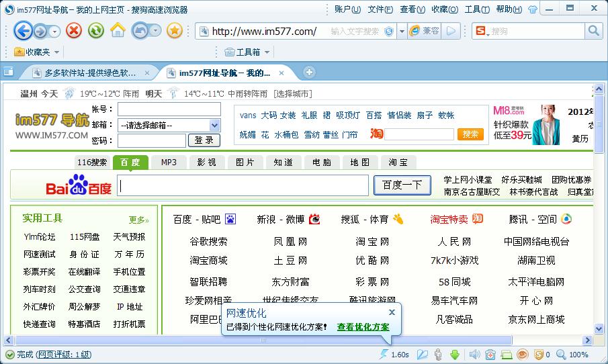This screenshot has height=364, width=608.
Task: Click the M18 针织爆款 advertisement banner
Action: (x=527, y=124)
